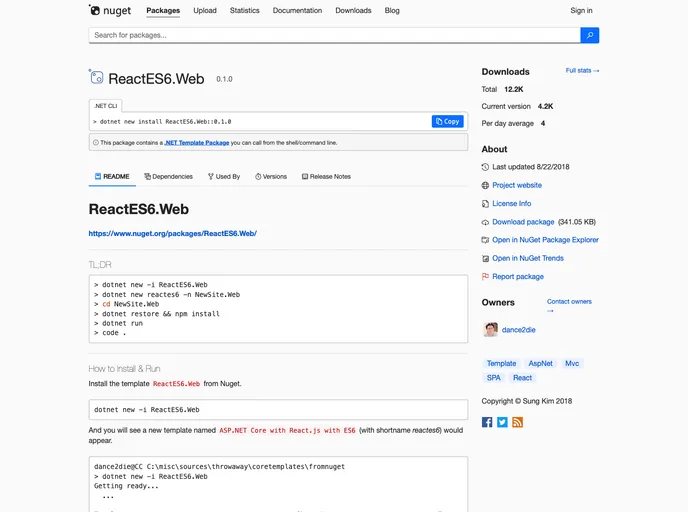The width and height of the screenshot is (688, 512).
Task: Click the NuGet logo
Action: [x=110, y=10]
